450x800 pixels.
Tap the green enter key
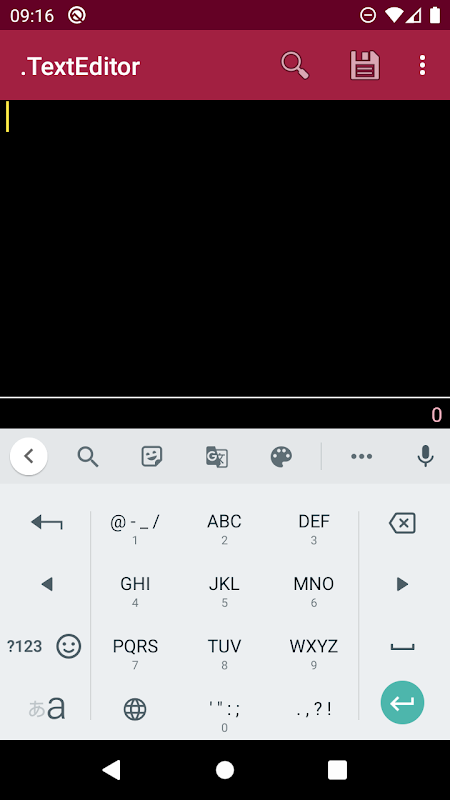point(402,703)
